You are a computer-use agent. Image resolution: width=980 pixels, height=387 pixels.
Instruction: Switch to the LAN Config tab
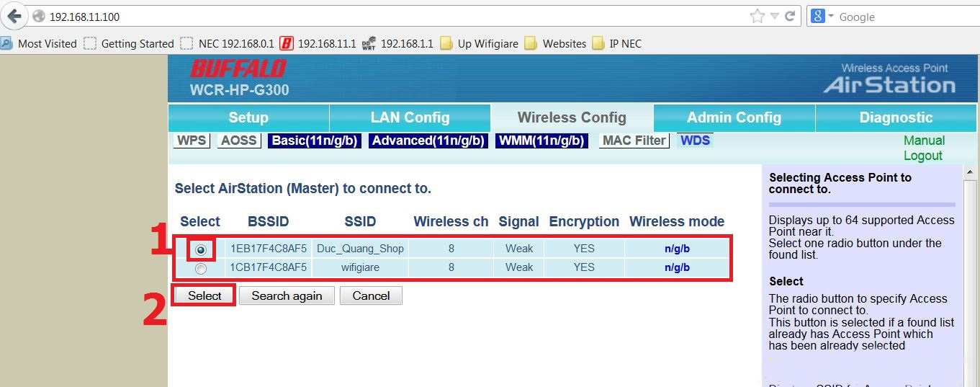tap(410, 117)
